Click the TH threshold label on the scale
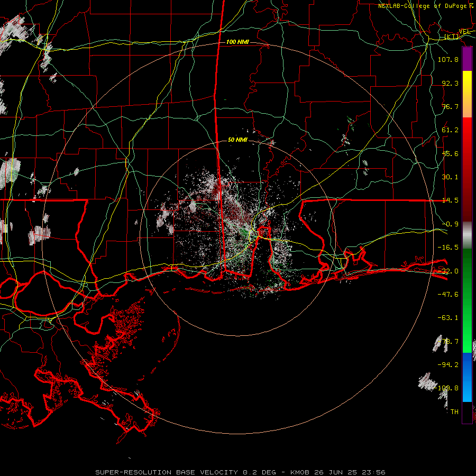The height and width of the screenshot is (476, 476). coord(454,412)
